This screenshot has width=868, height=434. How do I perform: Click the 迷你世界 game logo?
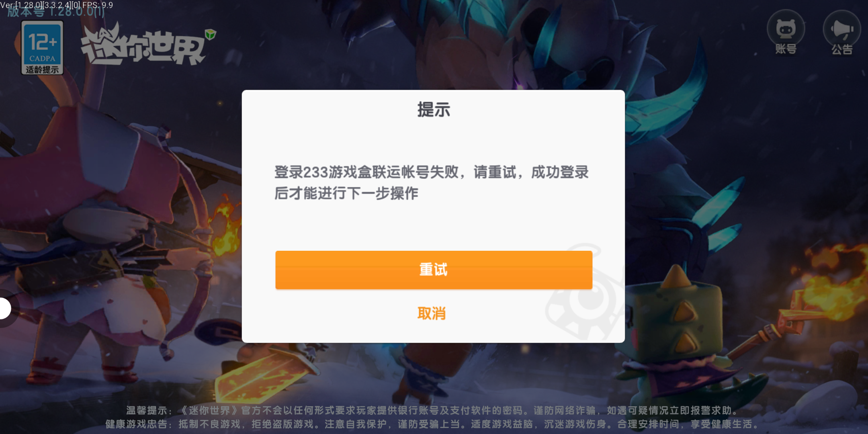(147, 45)
